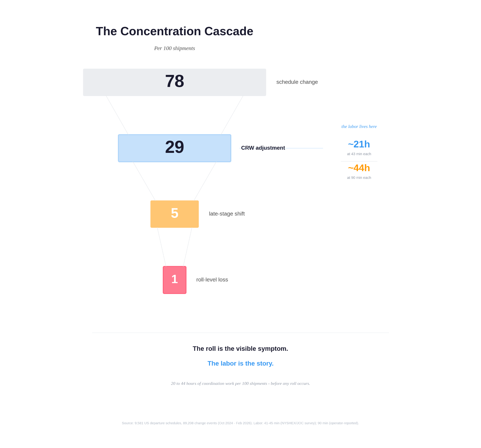Click the orange box showing 5
The image size is (481, 448).
175,214
